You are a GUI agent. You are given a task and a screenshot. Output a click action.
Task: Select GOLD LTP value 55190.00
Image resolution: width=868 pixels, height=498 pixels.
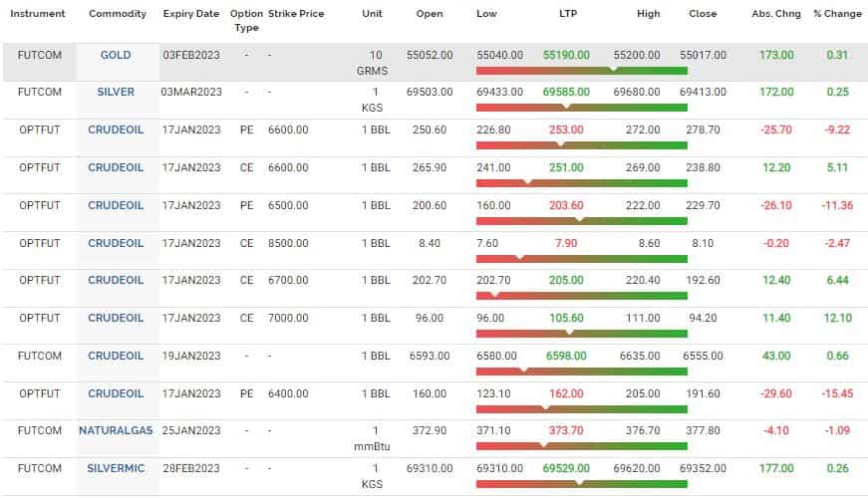(x=566, y=55)
